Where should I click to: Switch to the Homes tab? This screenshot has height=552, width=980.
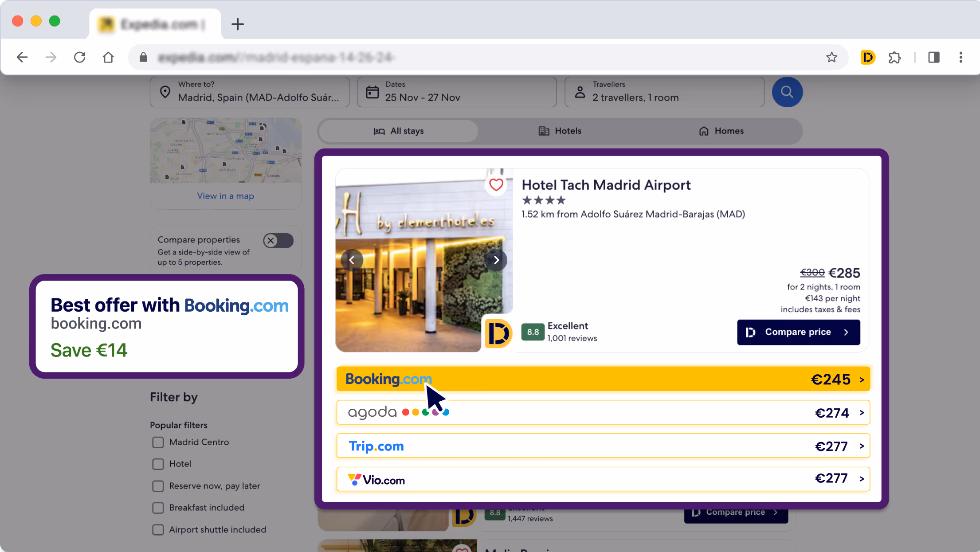pyautogui.click(x=721, y=131)
